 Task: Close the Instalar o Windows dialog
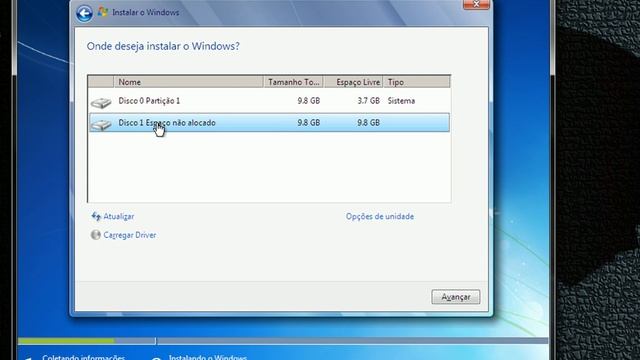pyautogui.click(x=476, y=4)
